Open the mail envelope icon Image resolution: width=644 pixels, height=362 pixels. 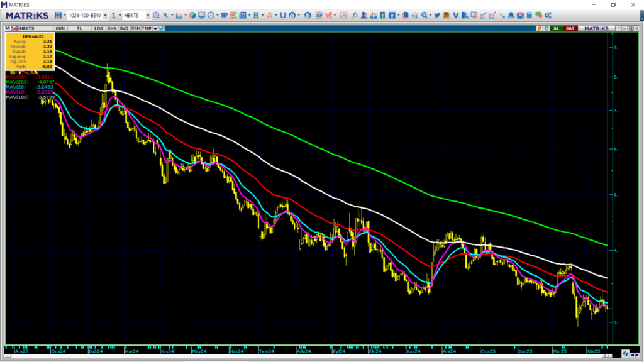tap(520, 15)
